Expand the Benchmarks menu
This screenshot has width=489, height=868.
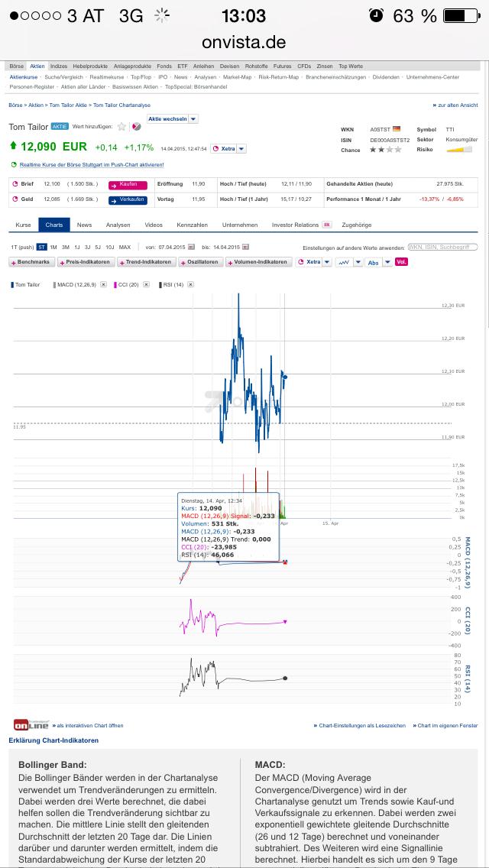tap(32, 262)
